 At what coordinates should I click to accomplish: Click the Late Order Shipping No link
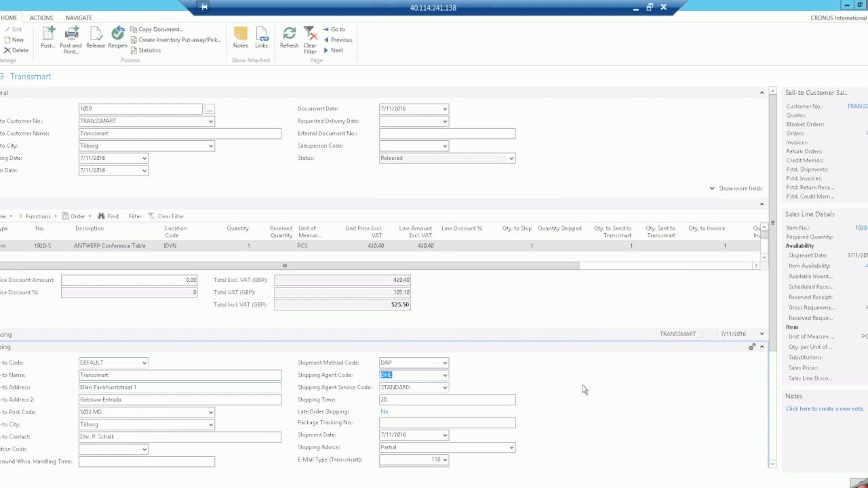[384, 411]
